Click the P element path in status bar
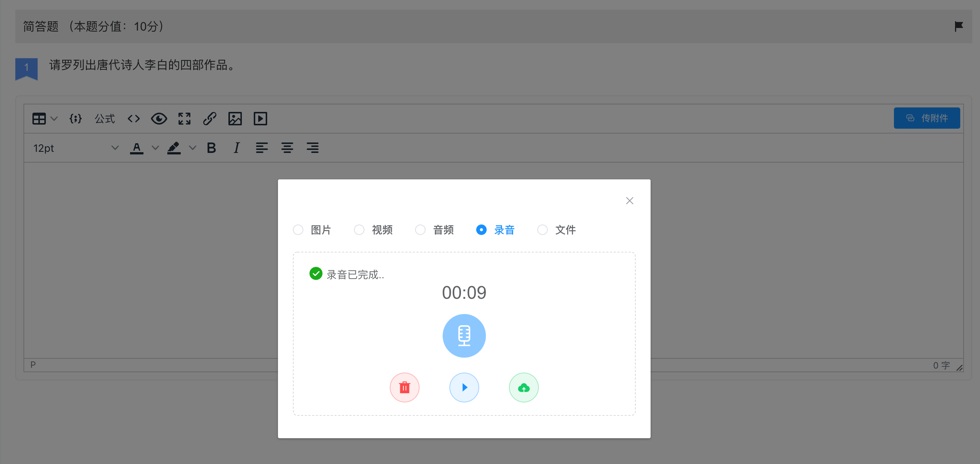The height and width of the screenshot is (464, 980). (33, 364)
